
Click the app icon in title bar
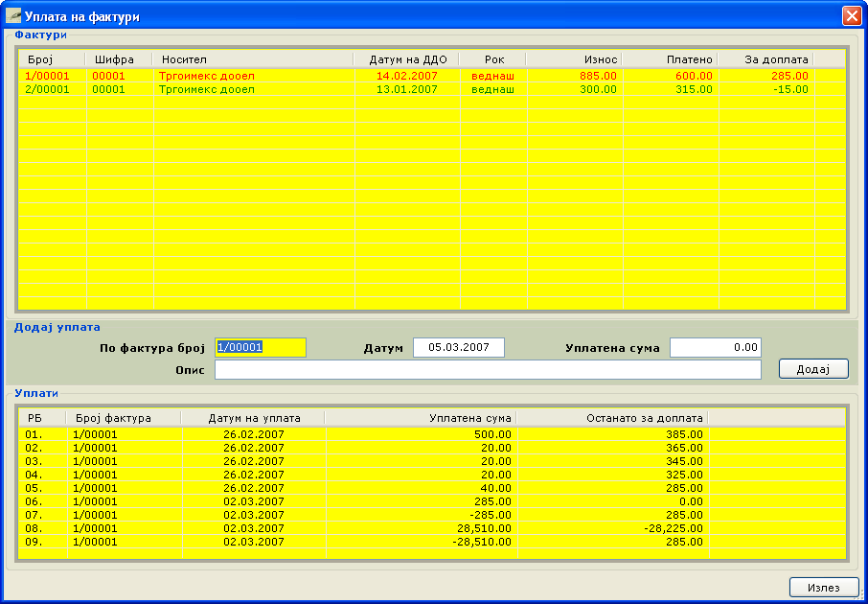[13, 15]
